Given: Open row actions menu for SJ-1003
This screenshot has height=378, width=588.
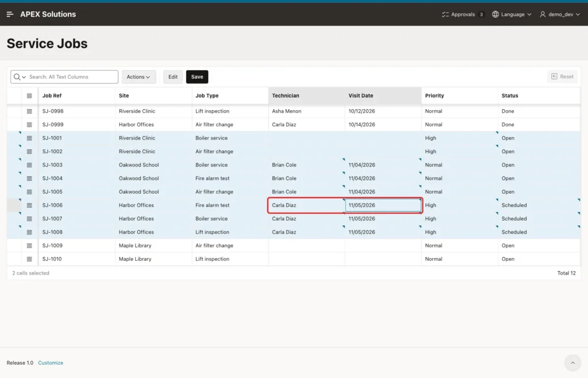Looking at the screenshot, I should [x=29, y=165].
